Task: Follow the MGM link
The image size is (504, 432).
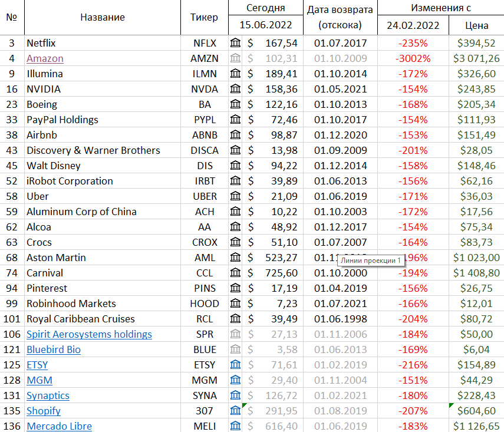Action: click(39, 380)
